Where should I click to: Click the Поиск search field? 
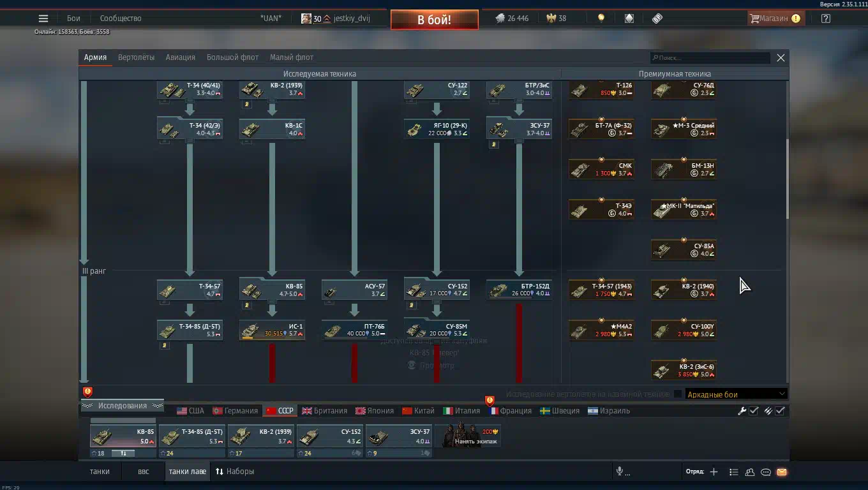coord(710,58)
